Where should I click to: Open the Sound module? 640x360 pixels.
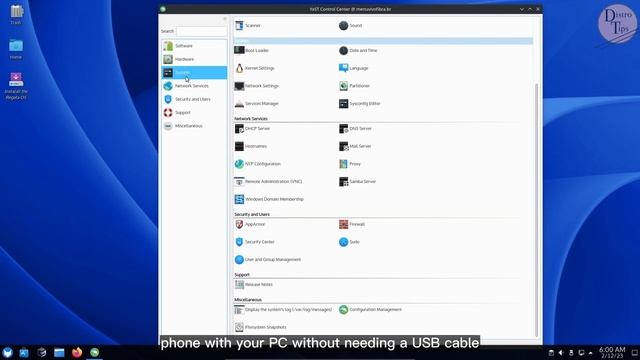click(351, 25)
